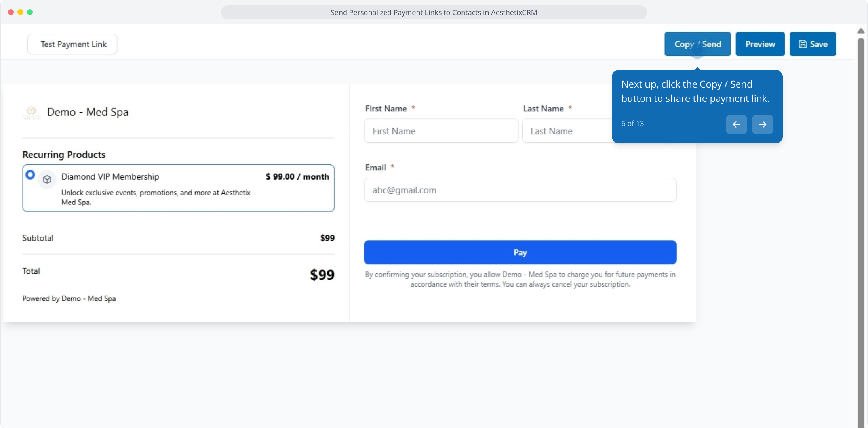This screenshot has width=868, height=428.
Task: Select Diamond VIP Membership radio button
Action: [x=30, y=175]
